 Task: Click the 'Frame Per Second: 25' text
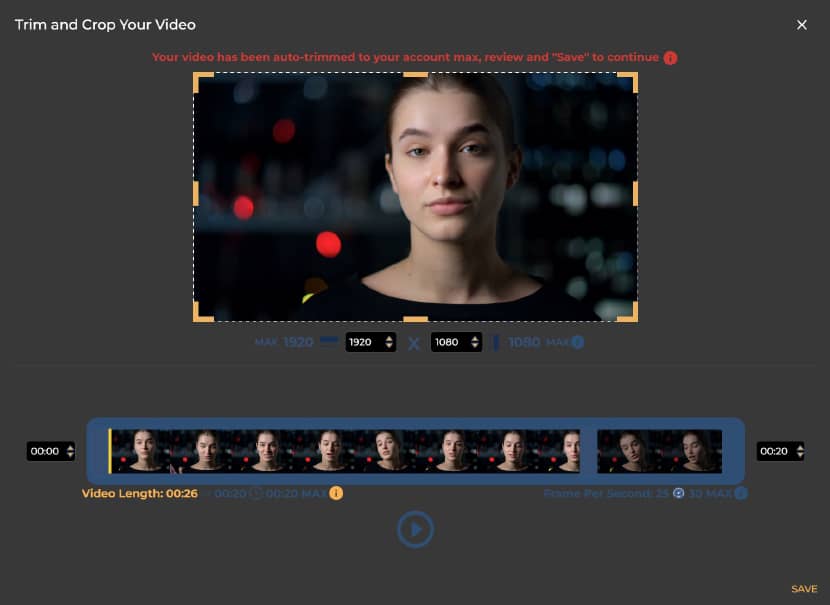point(607,493)
